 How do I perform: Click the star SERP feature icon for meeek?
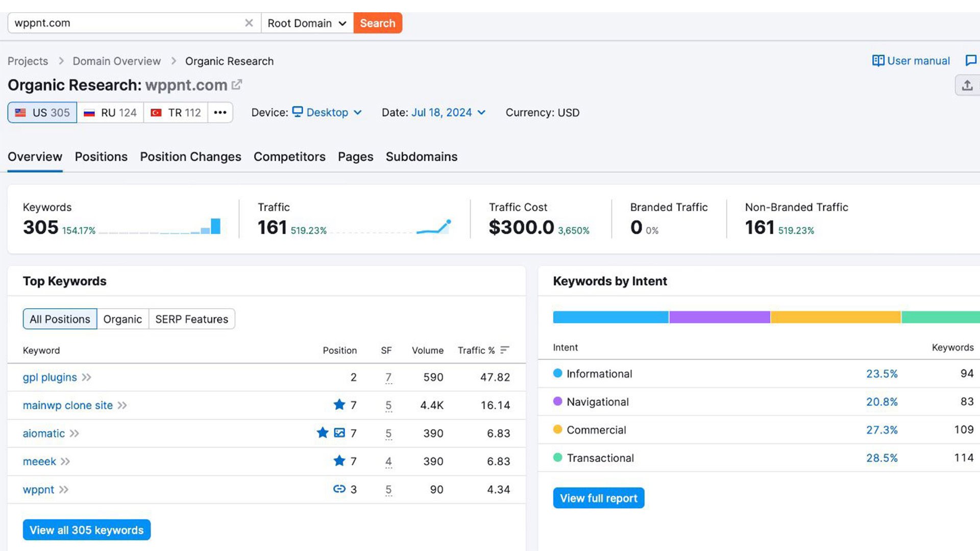coord(339,461)
